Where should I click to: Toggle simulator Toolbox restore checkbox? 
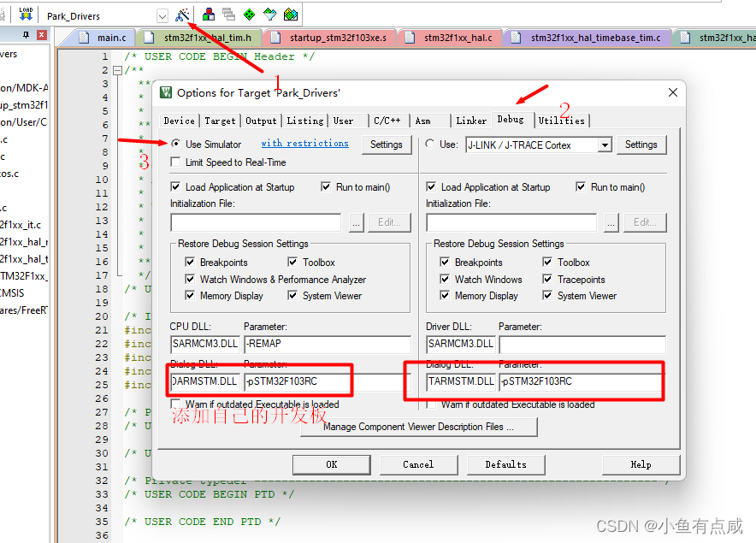click(292, 262)
